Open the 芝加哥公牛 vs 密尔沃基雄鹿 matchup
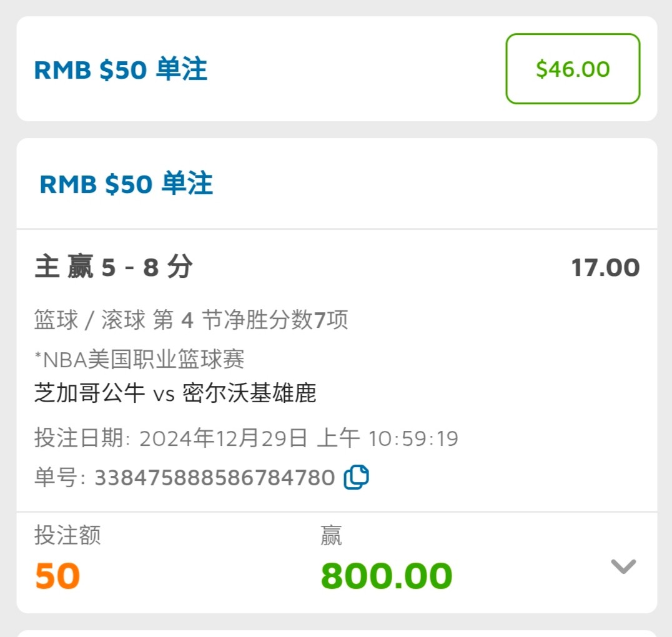Image resolution: width=672 pixels, height=637 pixels. [x=175, y=393]
